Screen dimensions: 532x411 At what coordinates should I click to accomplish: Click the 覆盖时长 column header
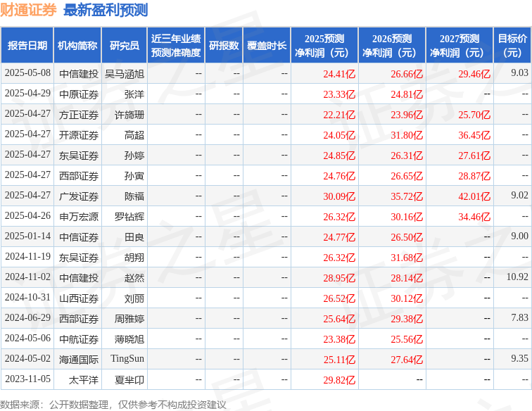[267, 46]
